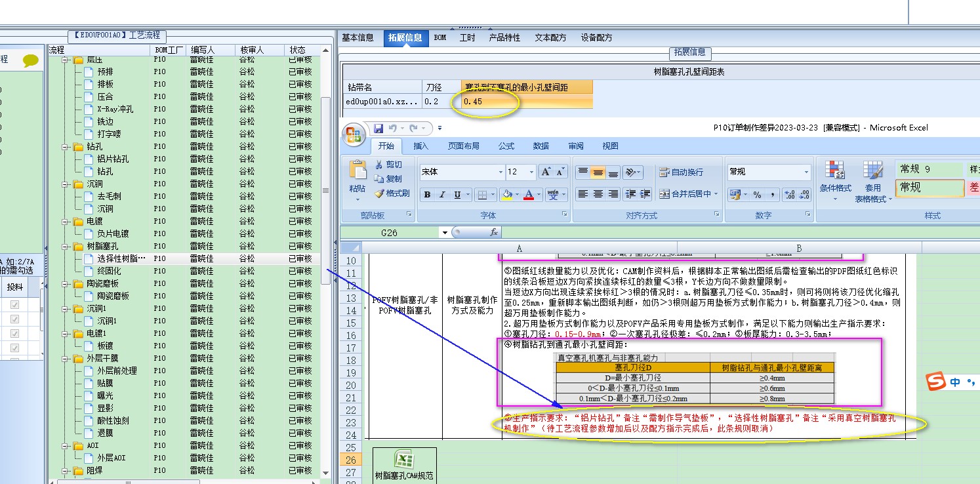Open the phonetic guide (wén) tool
The image size is (980, 484).
(554, 195)
